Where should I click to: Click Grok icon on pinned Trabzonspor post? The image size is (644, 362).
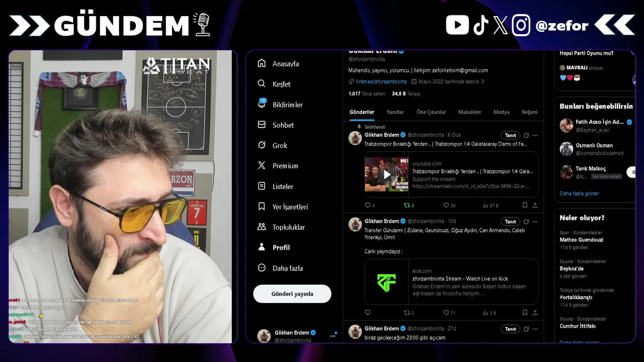pyautogui.click(x=526, y=135)
